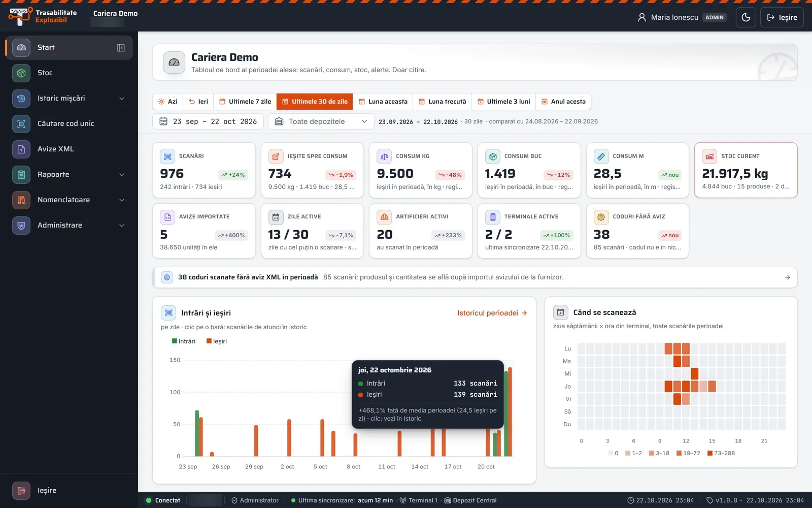Select Luna trecută tab

pyautogui.click(x=442, y=102)
